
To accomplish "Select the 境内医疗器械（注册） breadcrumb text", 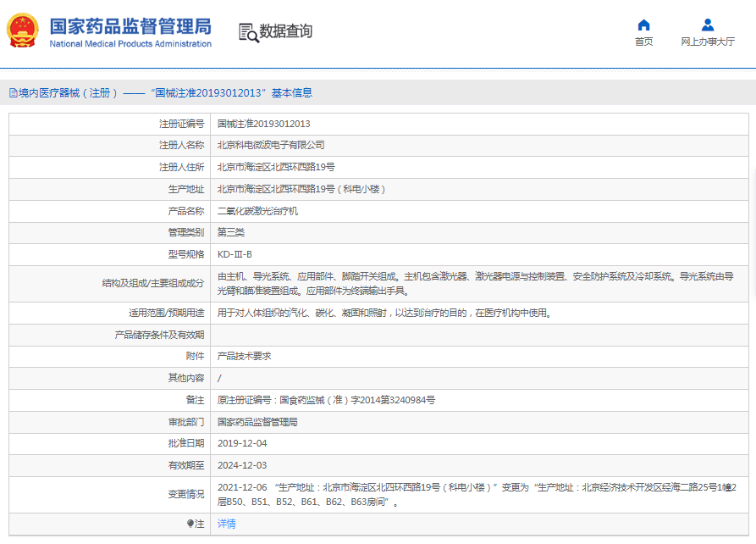I will tap(68, 93).
